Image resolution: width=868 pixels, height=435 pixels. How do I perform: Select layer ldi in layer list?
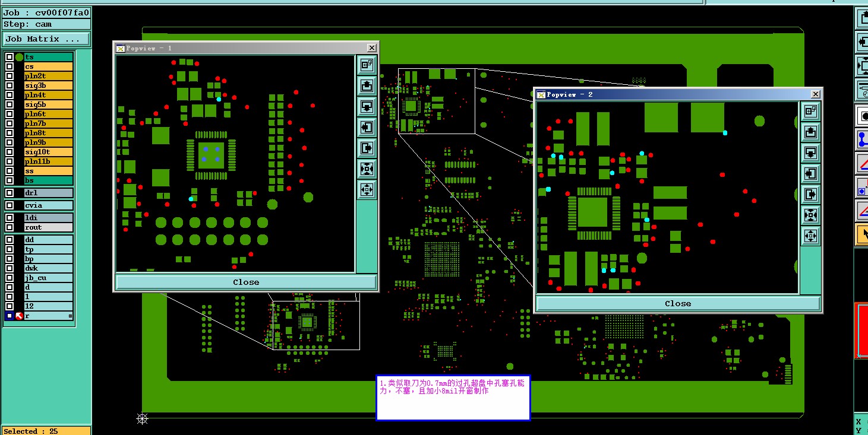[x=49, y=218]
